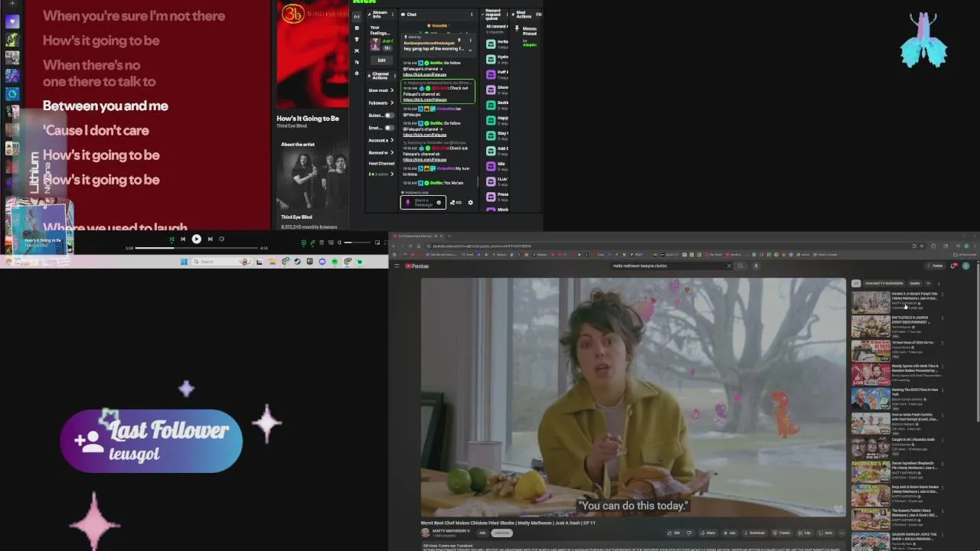Skip to previous track in Spotify

[183, 239]
